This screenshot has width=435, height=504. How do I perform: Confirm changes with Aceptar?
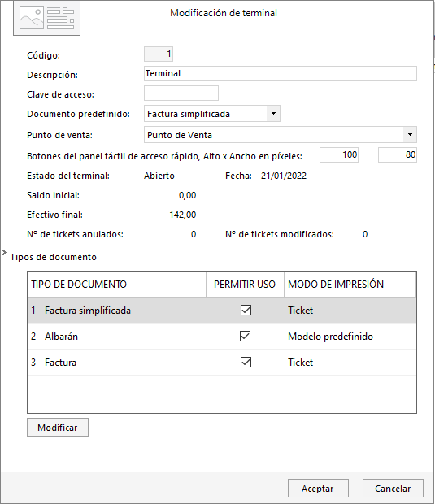click(318, 489)
